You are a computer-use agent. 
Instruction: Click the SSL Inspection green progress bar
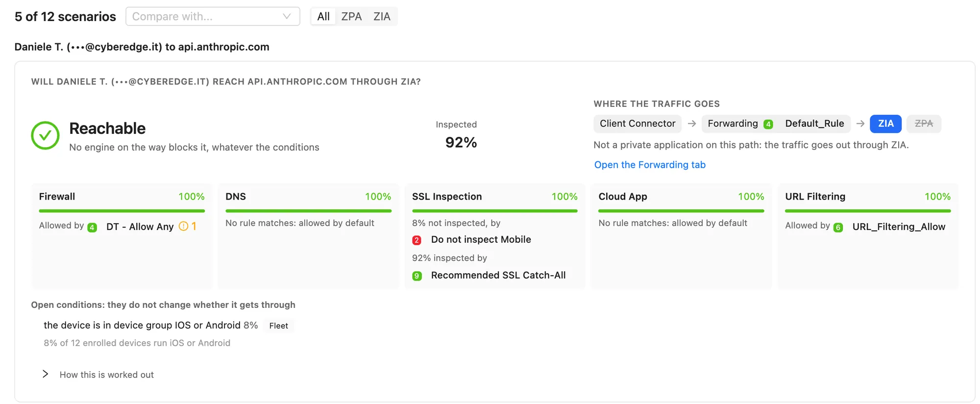[495, 211]
